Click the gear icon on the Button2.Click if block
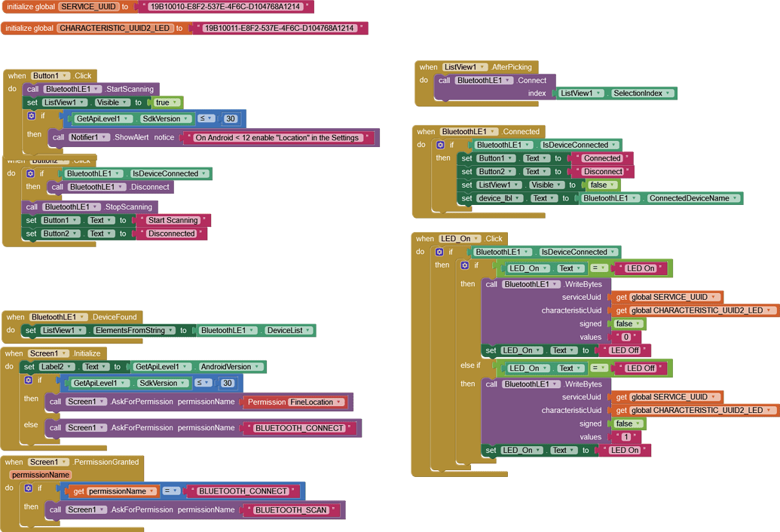The height and width of the screenshot is (532, 780). coord(31,173)
